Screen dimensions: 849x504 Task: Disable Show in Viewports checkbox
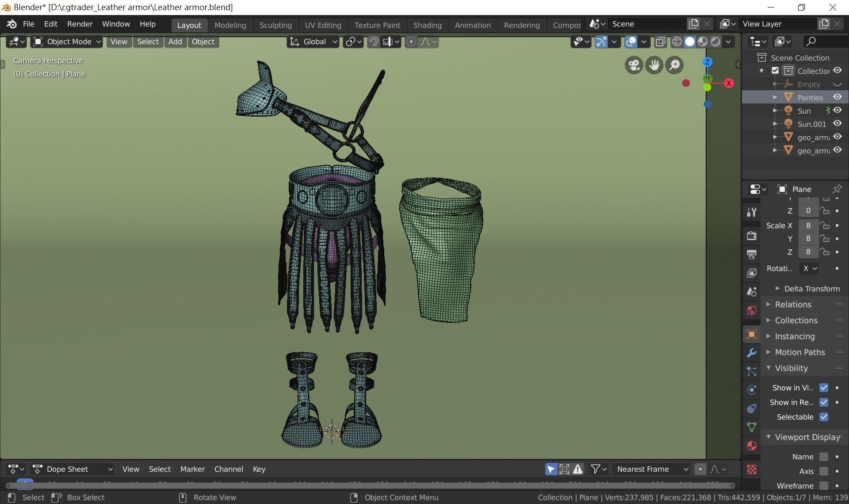coord(824,388)
